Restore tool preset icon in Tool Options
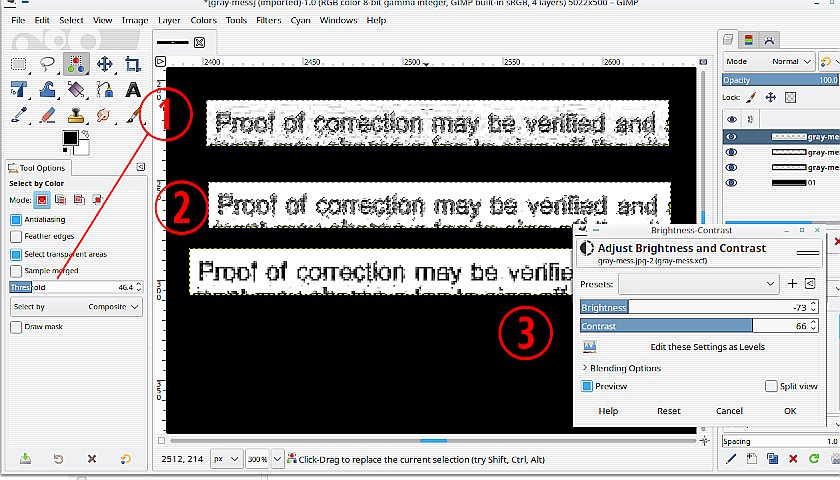 coord(58,459)
